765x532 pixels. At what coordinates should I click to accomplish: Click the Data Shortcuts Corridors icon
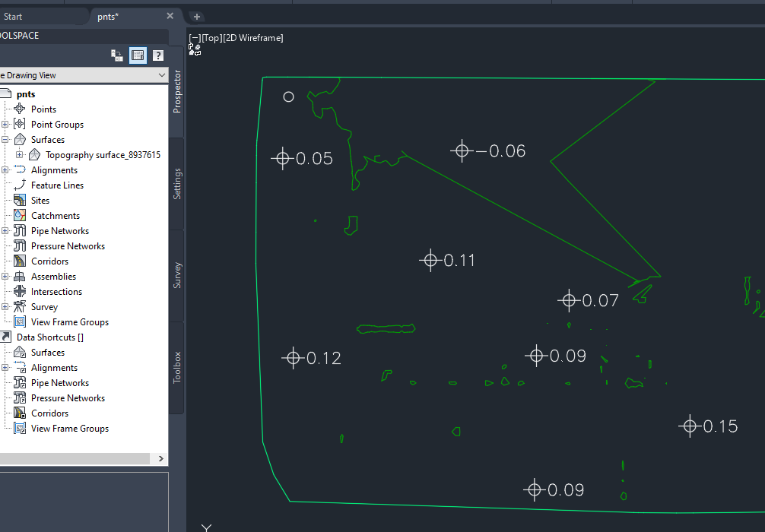(20, 413)
